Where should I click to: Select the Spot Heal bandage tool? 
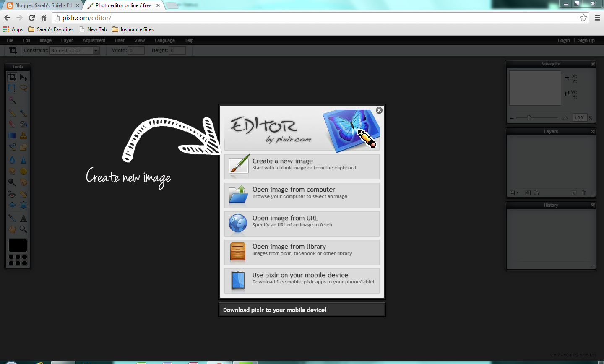(23, 194)
